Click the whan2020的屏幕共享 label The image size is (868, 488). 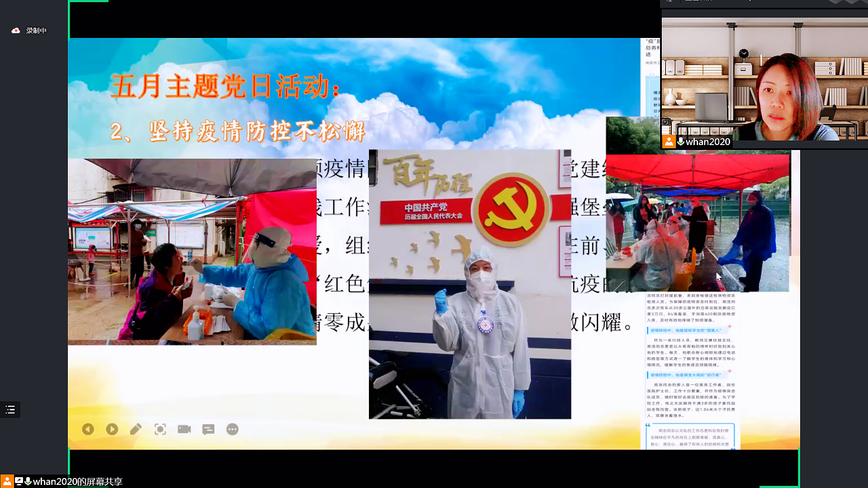click(x=78, y=482)
